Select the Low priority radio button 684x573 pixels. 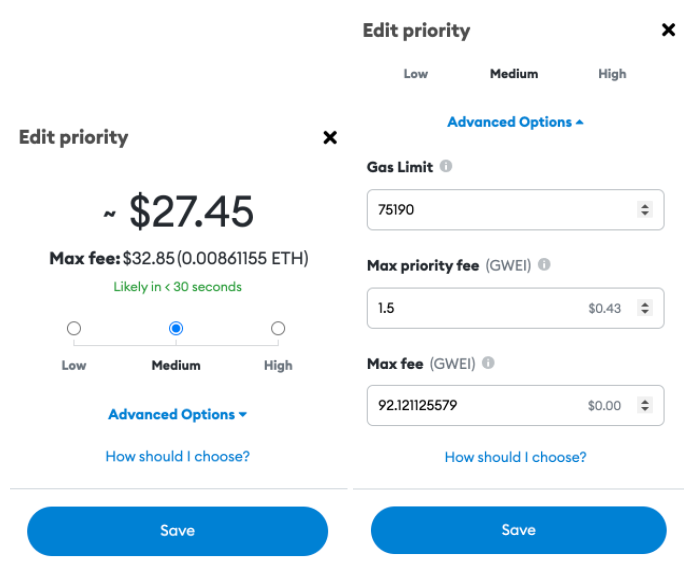(74, 328)
